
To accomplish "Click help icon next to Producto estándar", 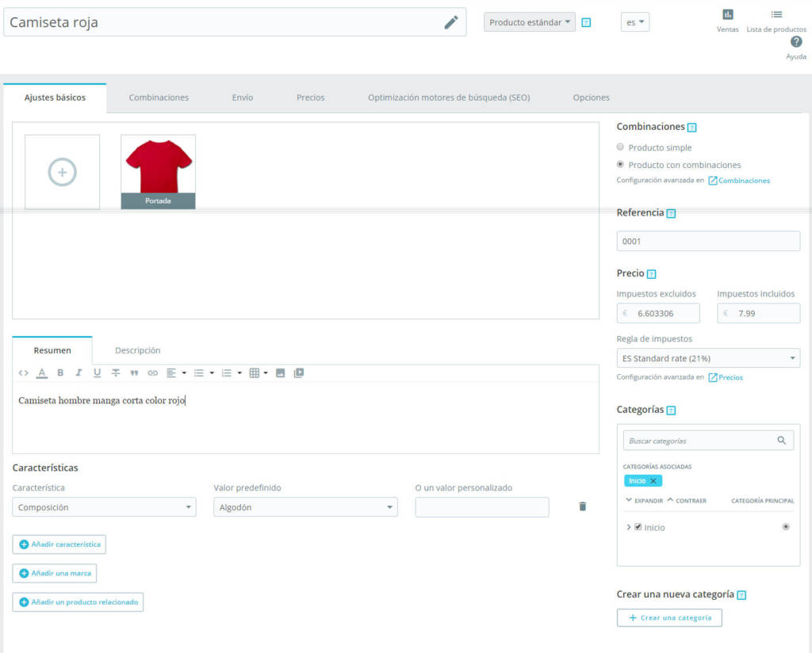I will coord(586,23).
